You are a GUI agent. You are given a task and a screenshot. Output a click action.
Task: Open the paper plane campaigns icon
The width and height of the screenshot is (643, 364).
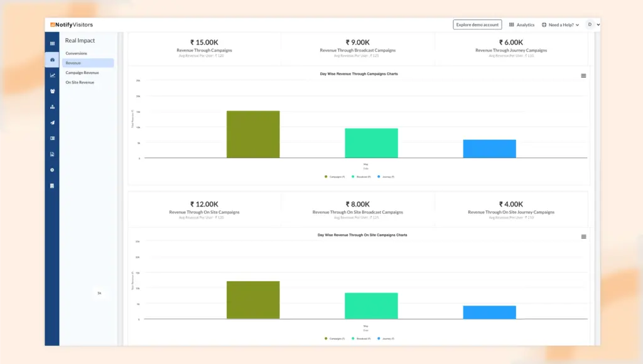click(52, 122)
